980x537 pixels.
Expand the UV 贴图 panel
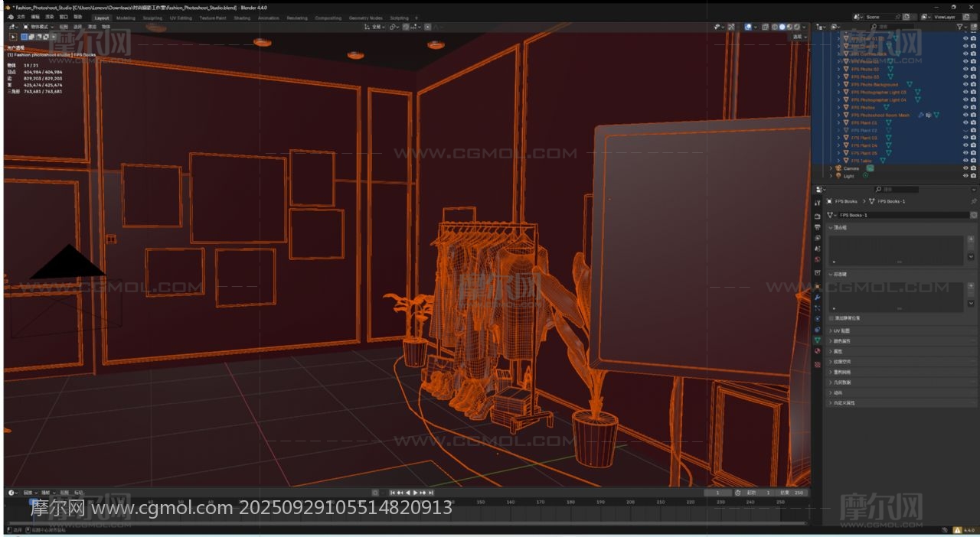pyautogui.click(x=840, y=330)
